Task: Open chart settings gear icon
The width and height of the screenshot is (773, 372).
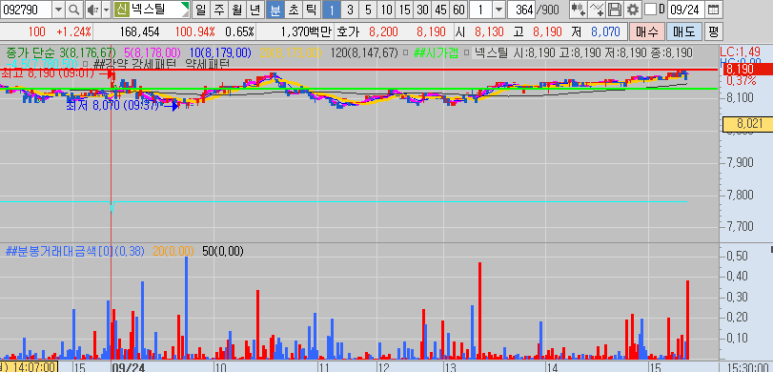Action: pos(633,9)
